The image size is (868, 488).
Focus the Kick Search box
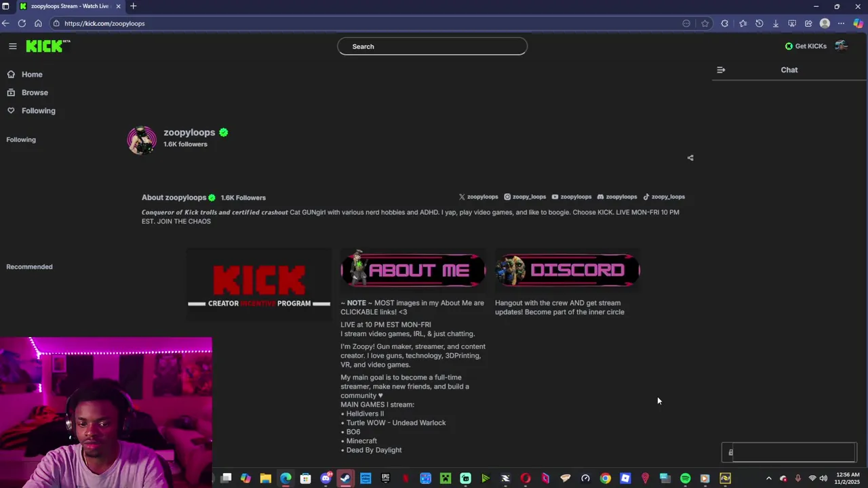[432, 46]
